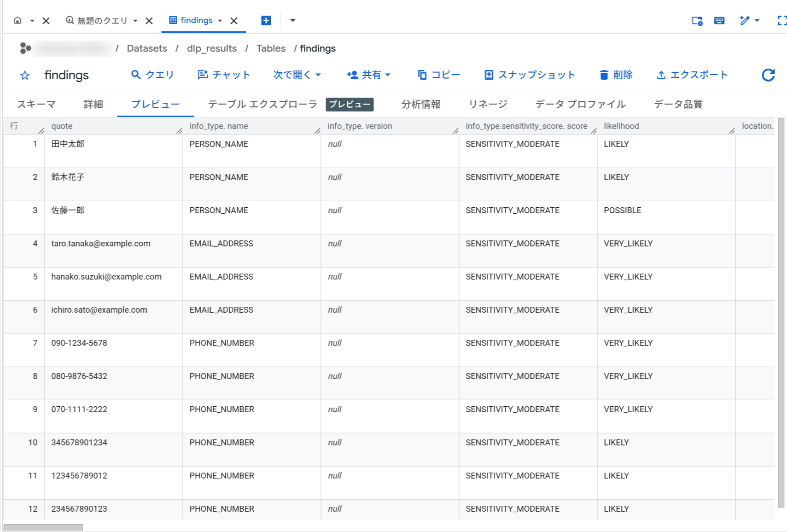787x532 pixels.
Task: Switch to the 無題のクエリ tab
Action: pos(97,21)
